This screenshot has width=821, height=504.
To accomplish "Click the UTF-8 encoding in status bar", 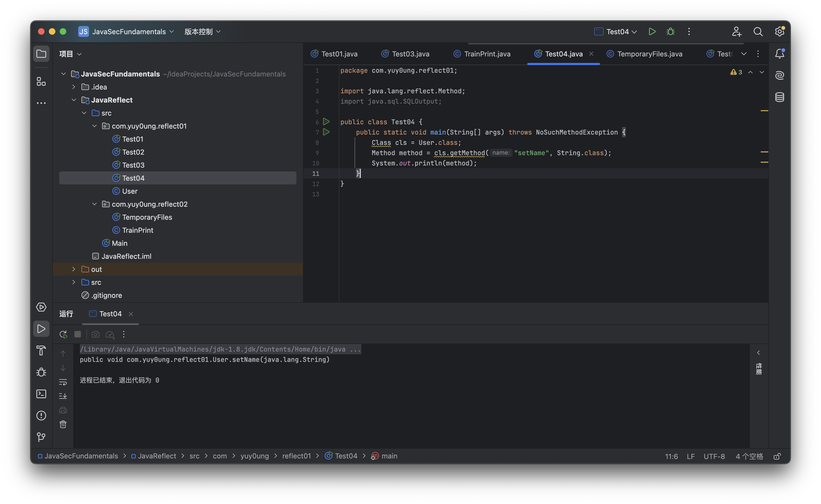I will [714, 456].
